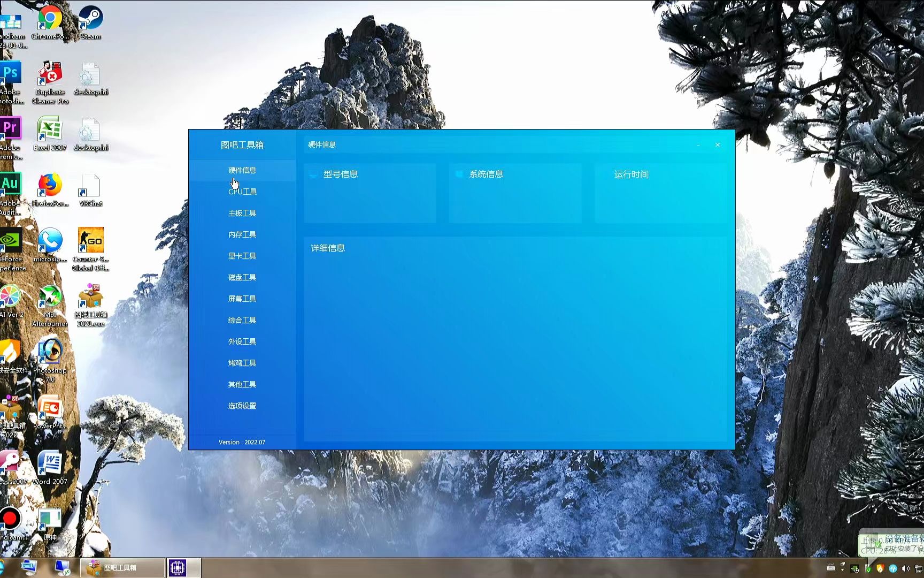
Task: Click the 系统信息 Windows icon
Action: pos(459,174)
